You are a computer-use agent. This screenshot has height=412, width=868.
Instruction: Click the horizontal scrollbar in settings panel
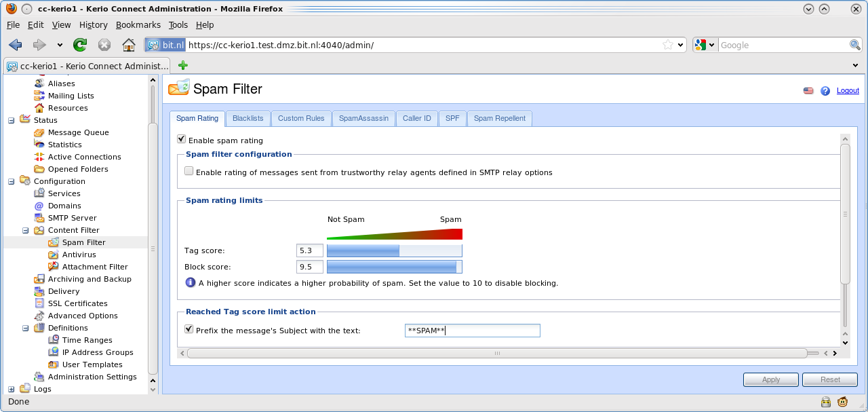(x=497, y=353)
